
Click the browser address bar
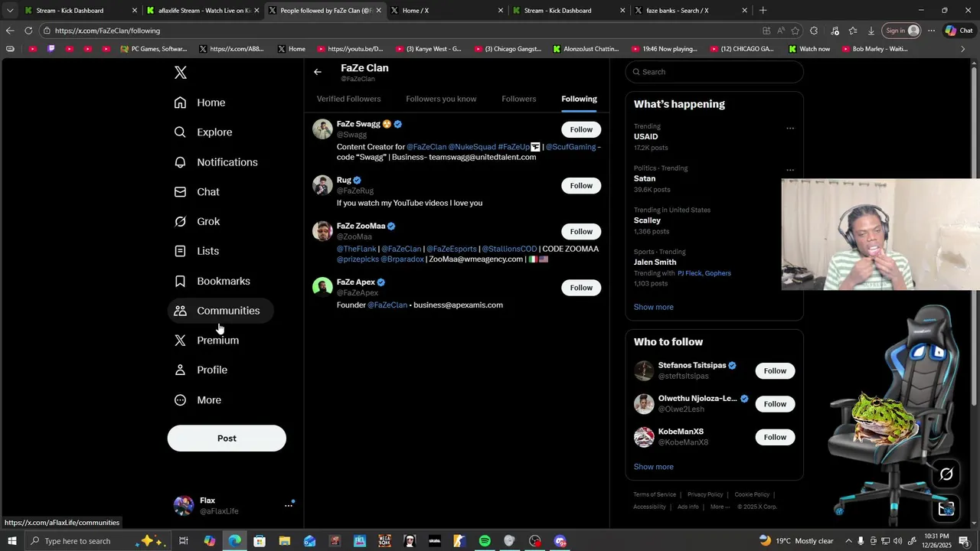tap(398, 31)
